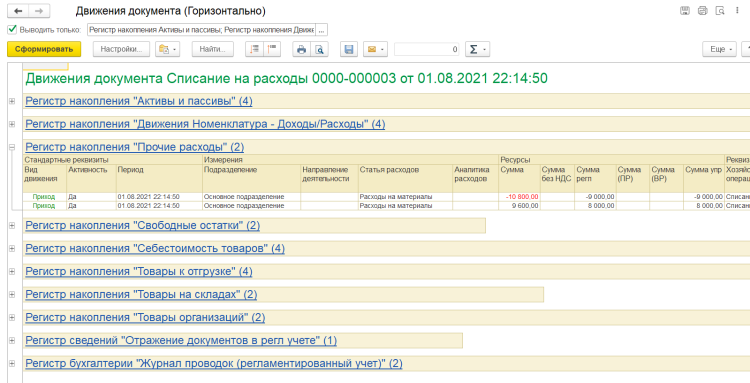Select the red -10 800,00 Сумма cell
The height and width of the screenshot is (383, 750).
pos(519,197)
